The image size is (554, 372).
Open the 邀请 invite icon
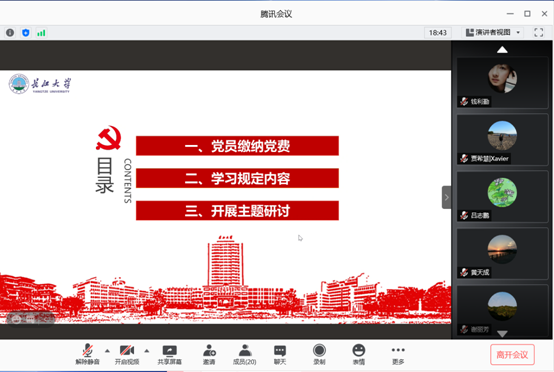pos(209,354)
